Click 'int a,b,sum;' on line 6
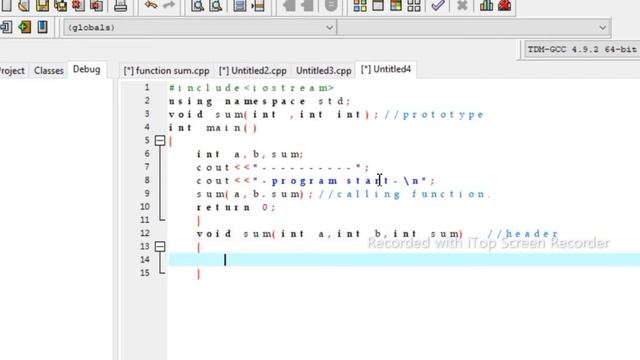640x360 pixels. click(250, 154)
